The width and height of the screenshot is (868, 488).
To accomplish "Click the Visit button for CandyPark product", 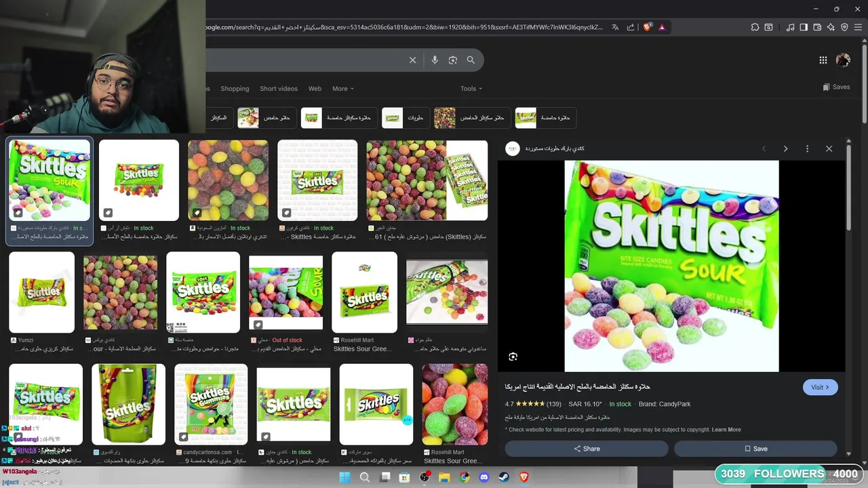I will tap(820, 387).
